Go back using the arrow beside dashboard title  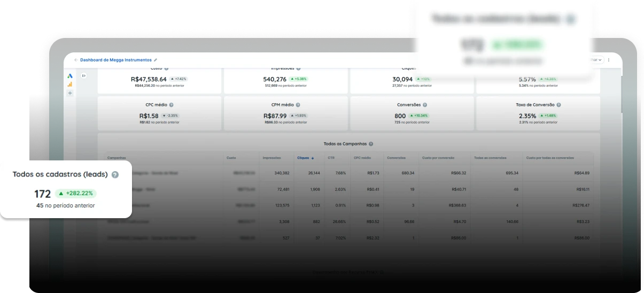click(x=76, y=60)
